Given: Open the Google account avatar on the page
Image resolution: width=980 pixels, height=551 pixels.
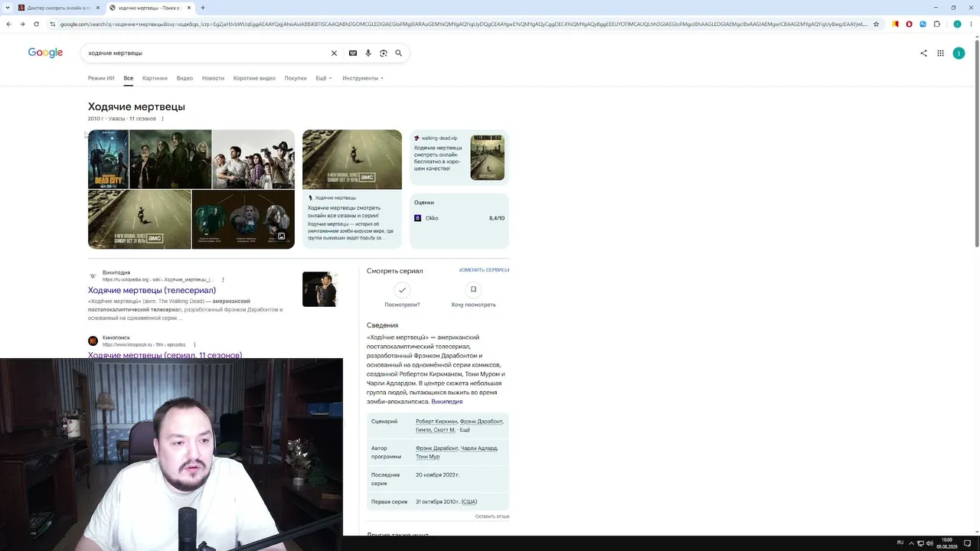Looking at the screenshot, I should [x=959, y=53].
